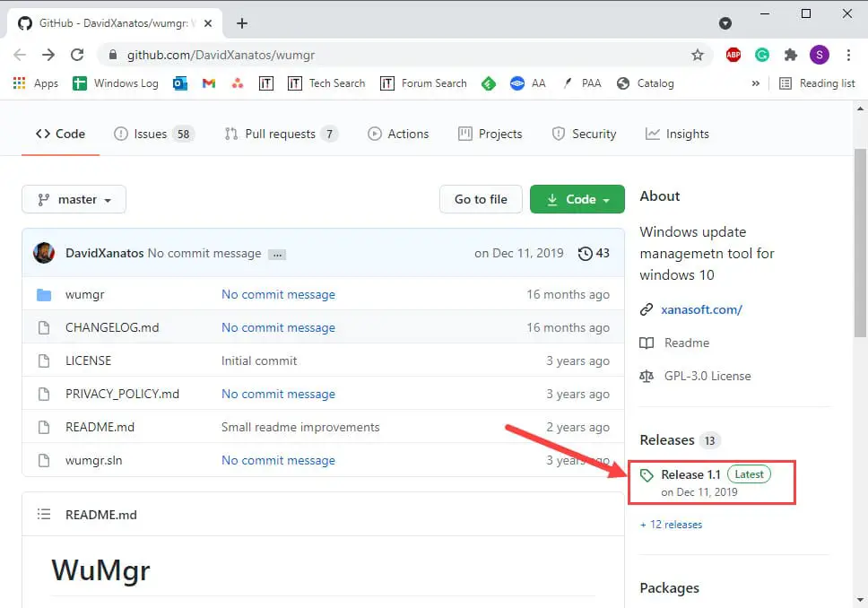Switch to the Projects tab
The image size is (868, 608).
click(490, 134)
